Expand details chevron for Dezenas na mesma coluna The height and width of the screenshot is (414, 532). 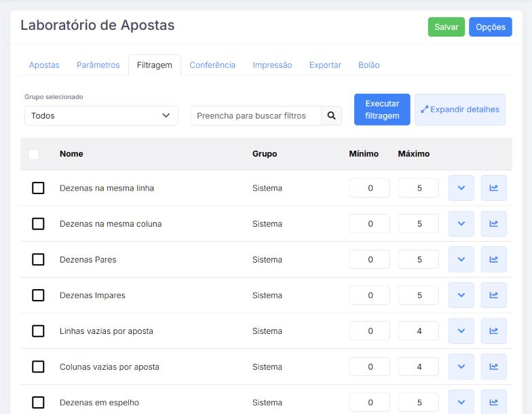pyautogui.click(x=461, y=224)
